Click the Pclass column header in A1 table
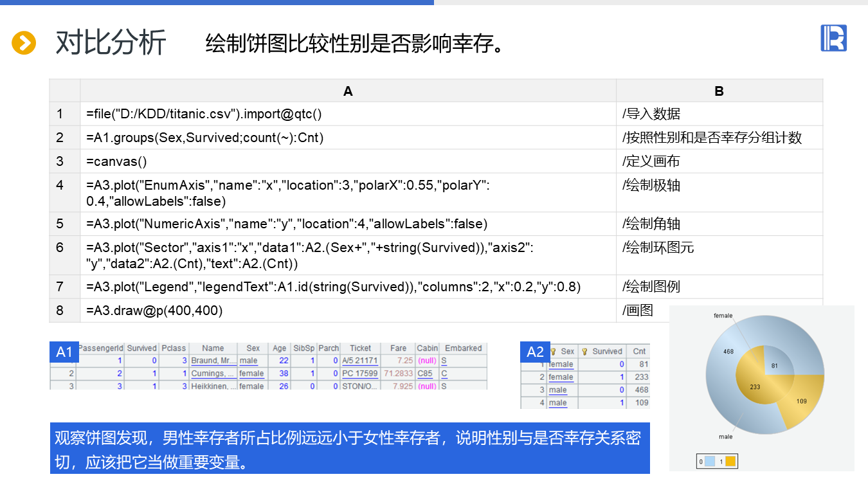 (174, 348)
